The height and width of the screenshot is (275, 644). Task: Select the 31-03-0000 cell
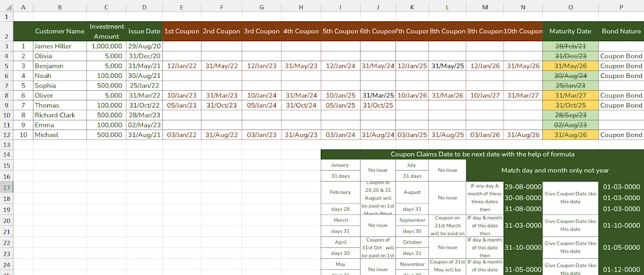tap(523, 225)
